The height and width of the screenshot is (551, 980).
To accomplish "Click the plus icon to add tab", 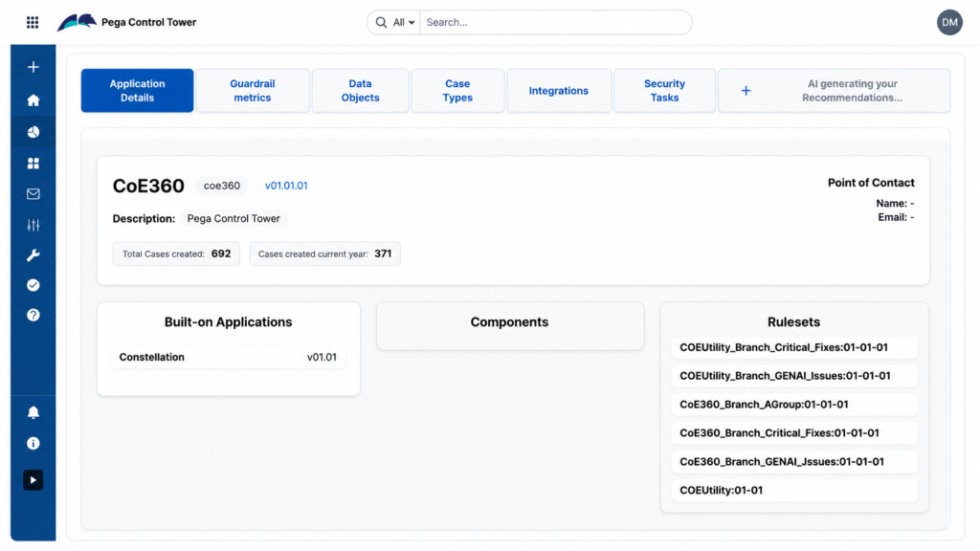I will tap(746, 91).
